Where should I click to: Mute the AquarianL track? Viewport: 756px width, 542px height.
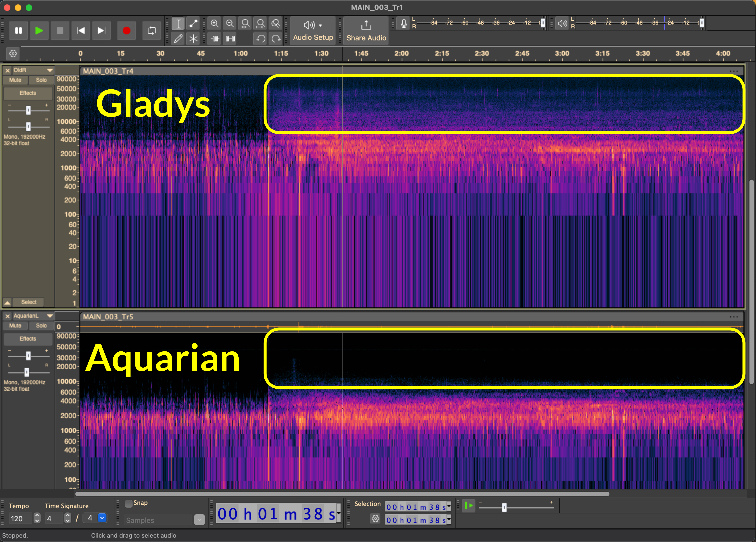point(15,326)
